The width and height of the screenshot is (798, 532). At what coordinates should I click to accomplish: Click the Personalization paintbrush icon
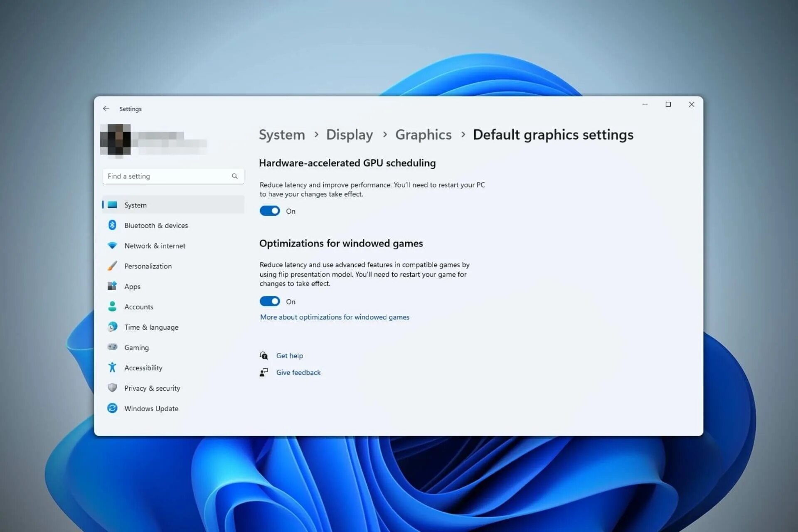tap(112, 266)
